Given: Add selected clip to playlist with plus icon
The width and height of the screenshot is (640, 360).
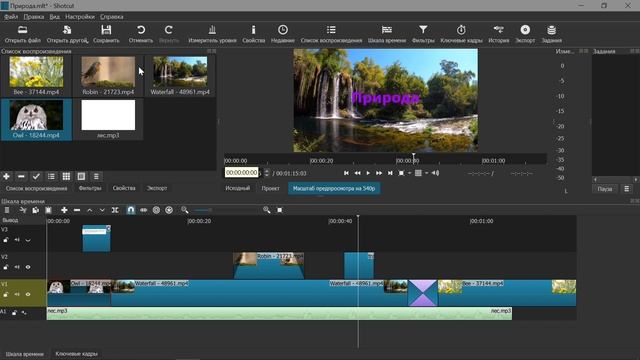Looking at the screenshot, I should [7, 176].
